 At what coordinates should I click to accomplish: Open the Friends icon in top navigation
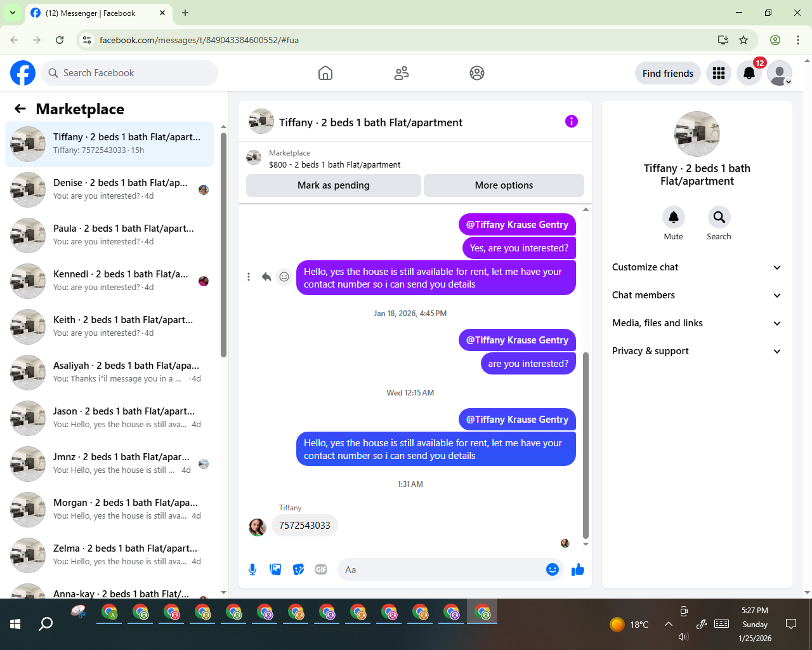click(x=402, y=73)
